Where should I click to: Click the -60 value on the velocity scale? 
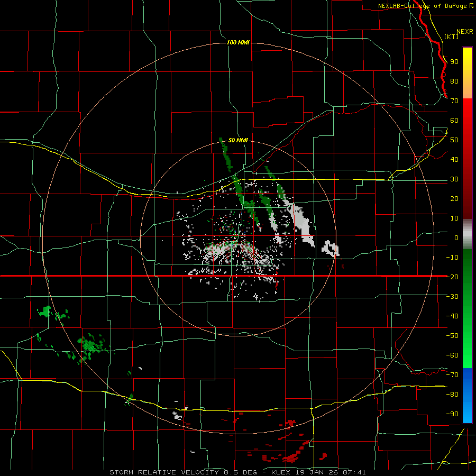click(452, 355)
